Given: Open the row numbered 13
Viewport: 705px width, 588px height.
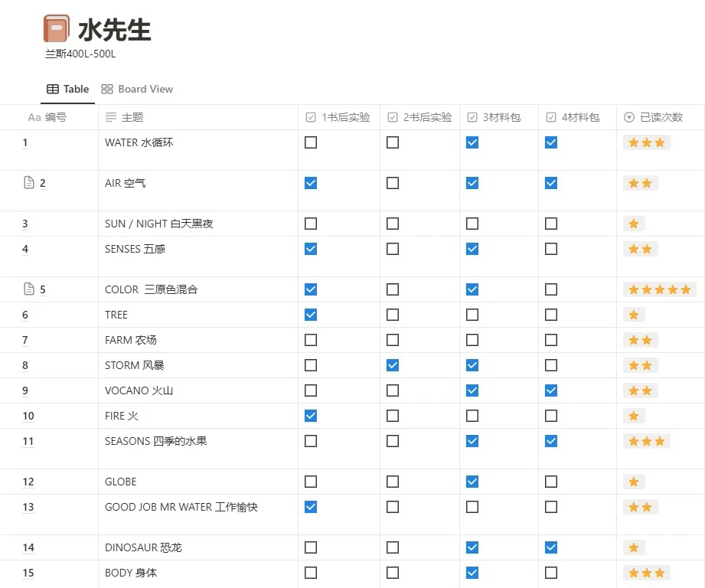Looking at the screenshot, I should [28, 507].
